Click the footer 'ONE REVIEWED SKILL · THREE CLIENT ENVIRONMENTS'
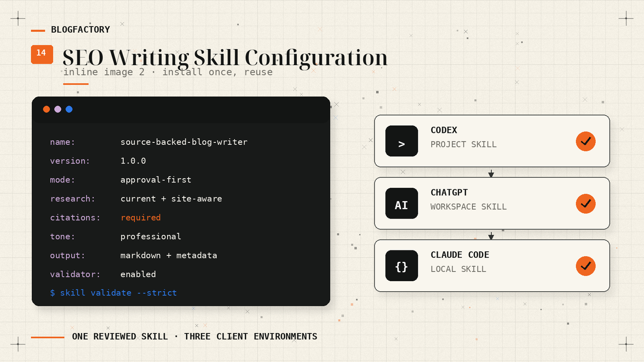Viewport: 644px width, 362px height. click(195, 337)
